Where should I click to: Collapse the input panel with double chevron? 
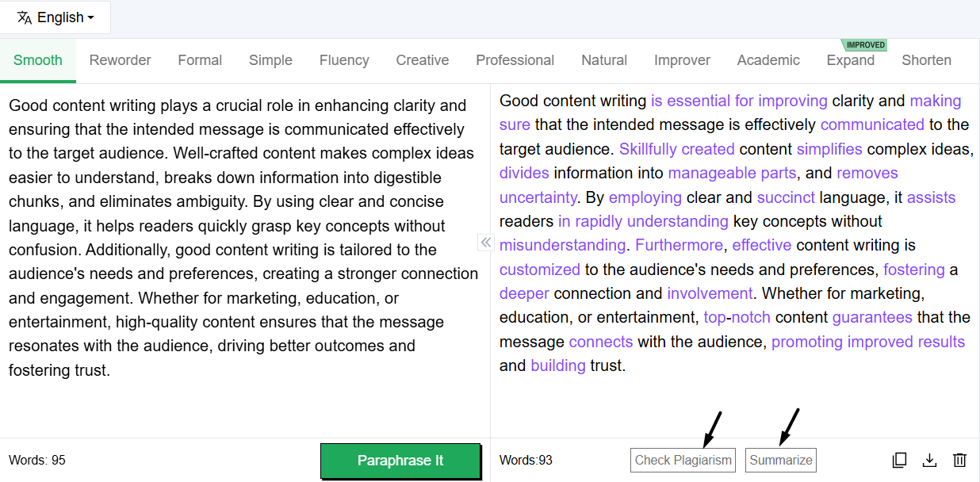486,243
